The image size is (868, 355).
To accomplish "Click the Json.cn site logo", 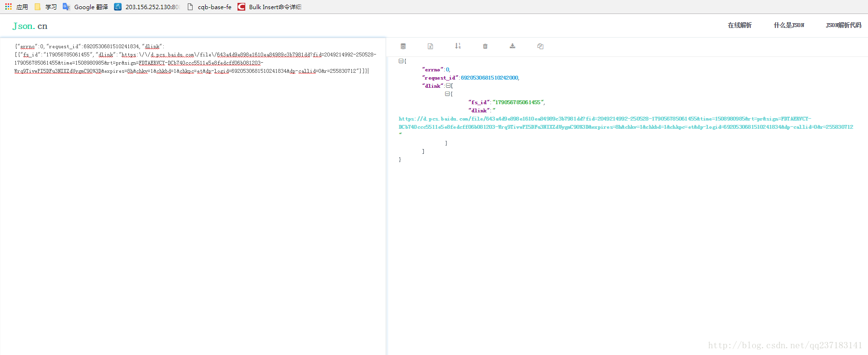I will coord(30,26).
